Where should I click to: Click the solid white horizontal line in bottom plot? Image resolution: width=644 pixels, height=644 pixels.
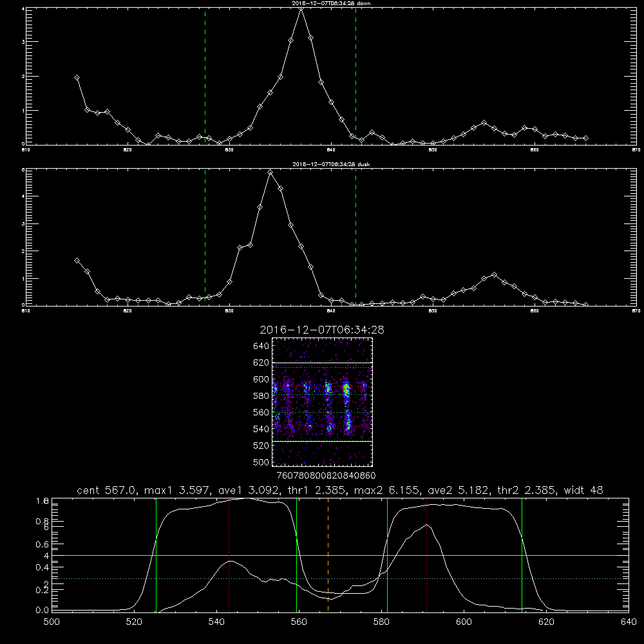(x=340, y=555)
